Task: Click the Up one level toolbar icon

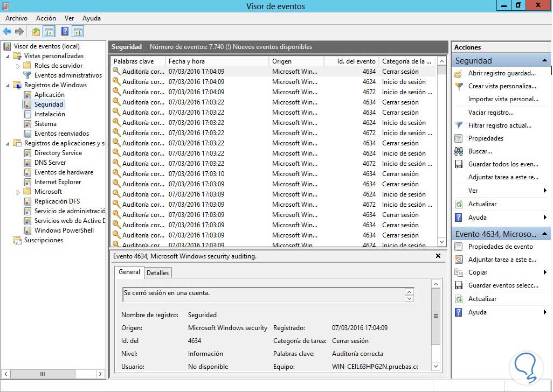Action: (36, 32)
